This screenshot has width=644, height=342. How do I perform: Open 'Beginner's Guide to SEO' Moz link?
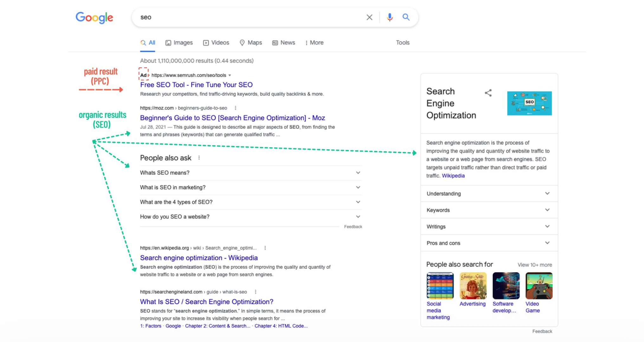[x=232, y=118]
